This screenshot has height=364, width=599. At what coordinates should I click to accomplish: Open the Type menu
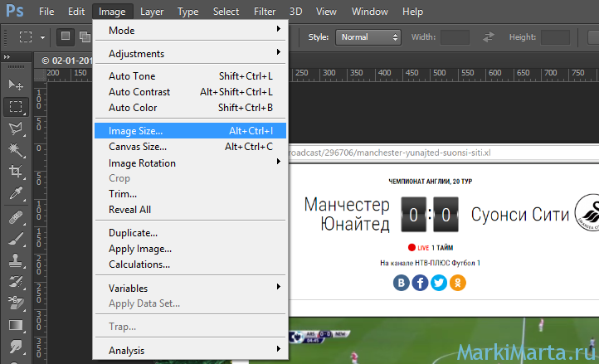(x=188, y=12)
